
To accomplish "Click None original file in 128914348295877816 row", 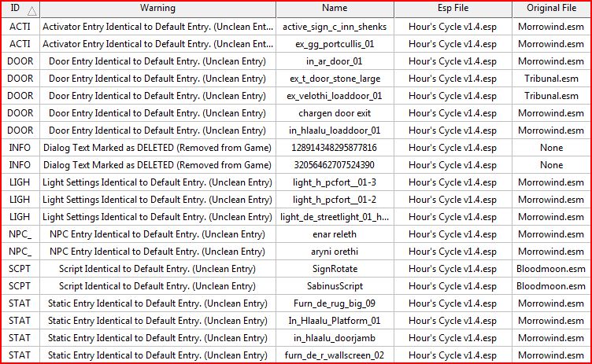I will pyautogui.click(x=552, y=148).
